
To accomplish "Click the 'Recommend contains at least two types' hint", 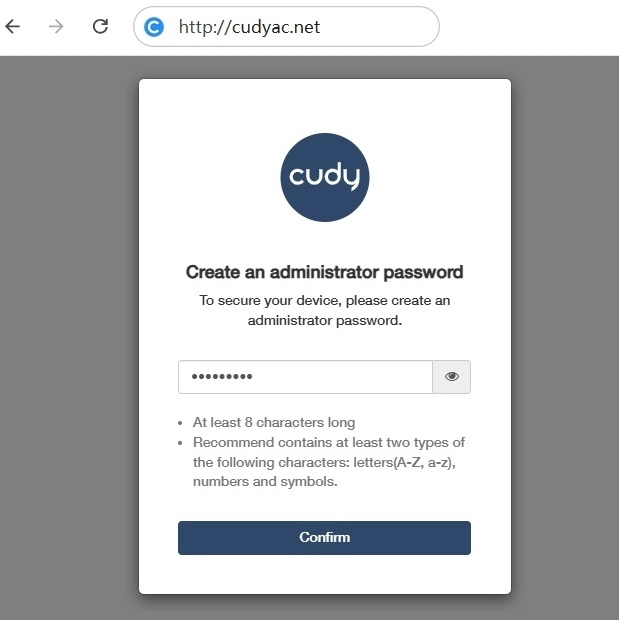I will coord(329,442).
